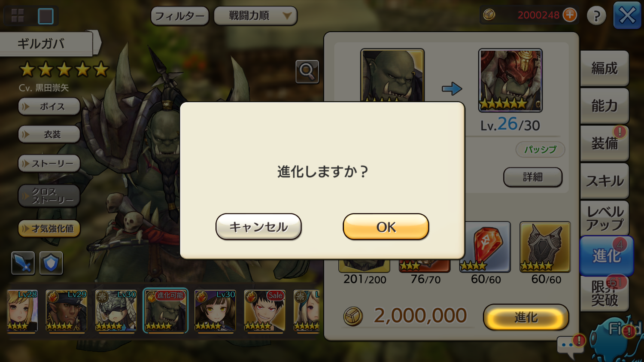This screenshot has height=362, width=644.
Task: Open the 戦闘力順 sort dropdown
Action: (x=255, y=16)
